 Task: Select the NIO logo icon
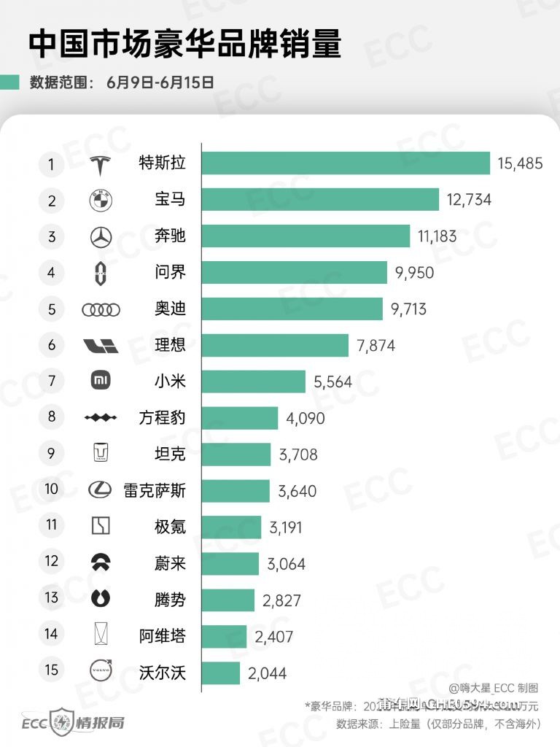[x=101, y=562]
